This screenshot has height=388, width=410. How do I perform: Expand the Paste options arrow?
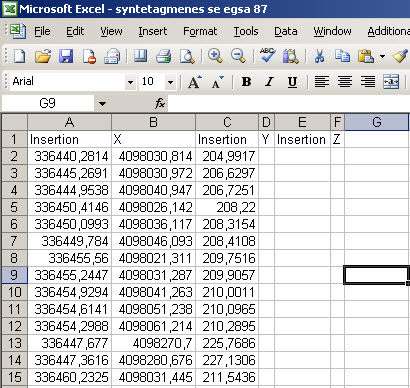(382, 56)
